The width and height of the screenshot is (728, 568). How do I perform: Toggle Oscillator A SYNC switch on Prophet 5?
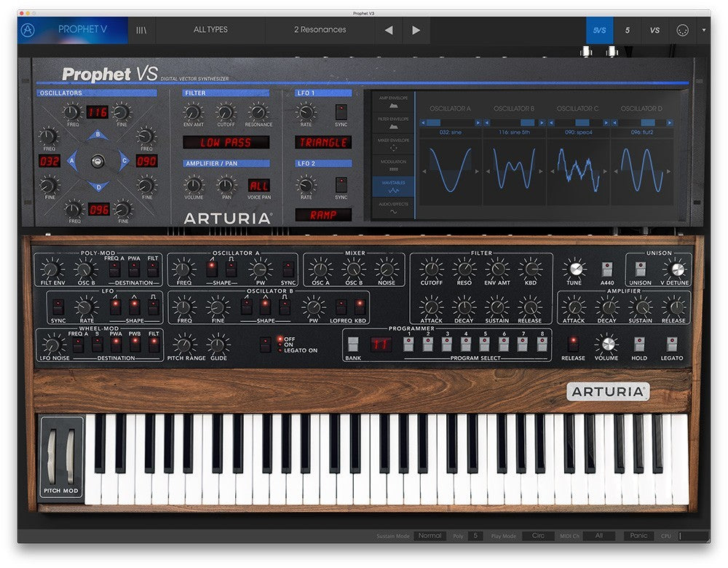coord(288,269)
